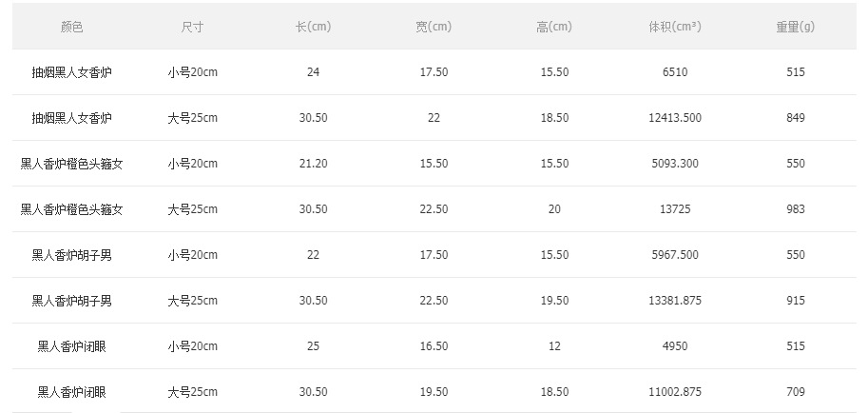The height and width of the screenshot is (413, 868).
Task: Click the 高(cm) column header
Action: pyautogui.click(x=554, y=27)
